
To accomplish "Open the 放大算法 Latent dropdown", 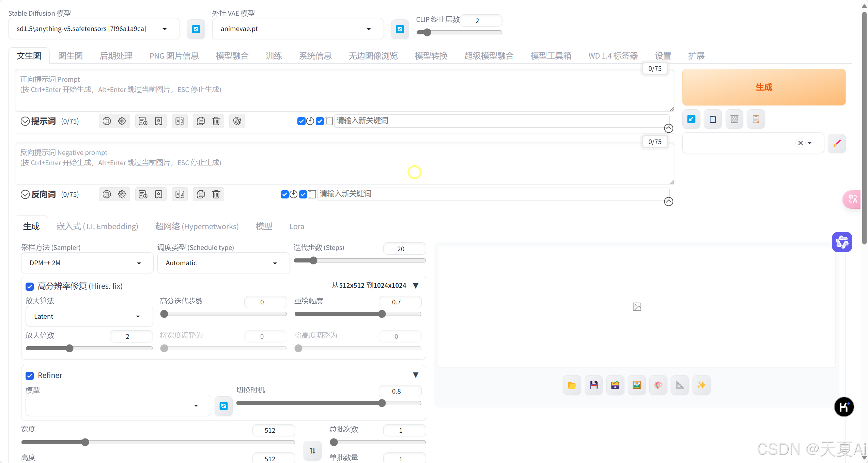I will pos(89,317).
